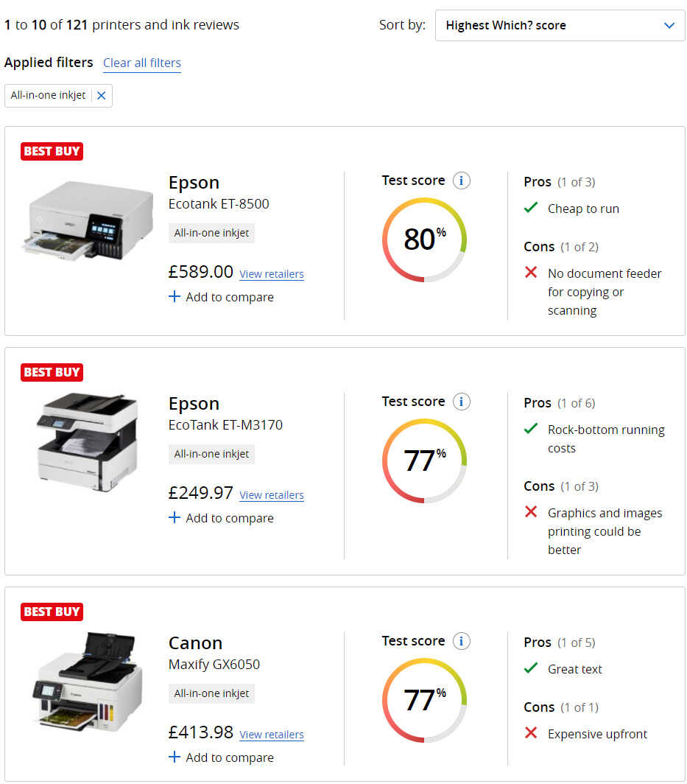Click Clear all filters link

[x=142, y=63]
